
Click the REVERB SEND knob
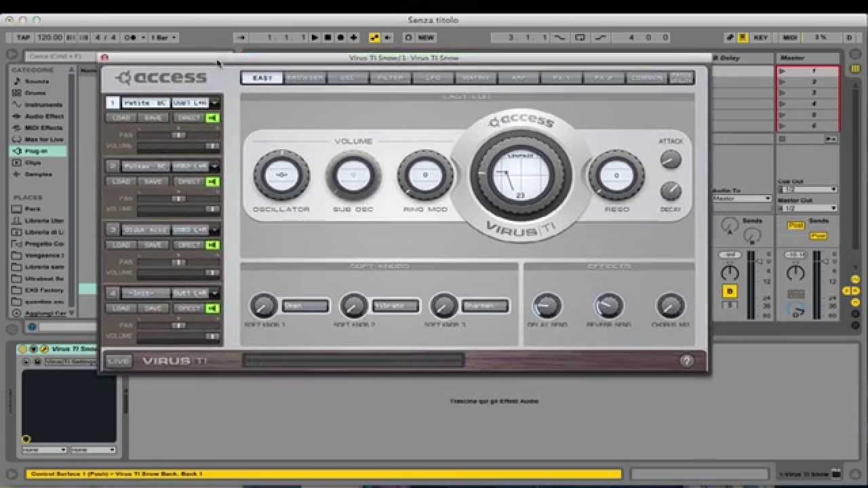[609, 306]
